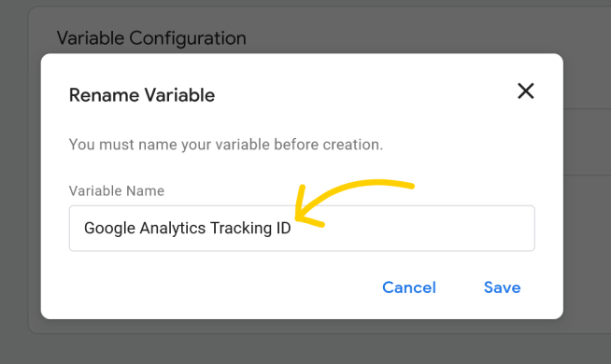Click the word 'Analytics' in the name field
The height and width of the screenshot is (364, 611).
173,229
